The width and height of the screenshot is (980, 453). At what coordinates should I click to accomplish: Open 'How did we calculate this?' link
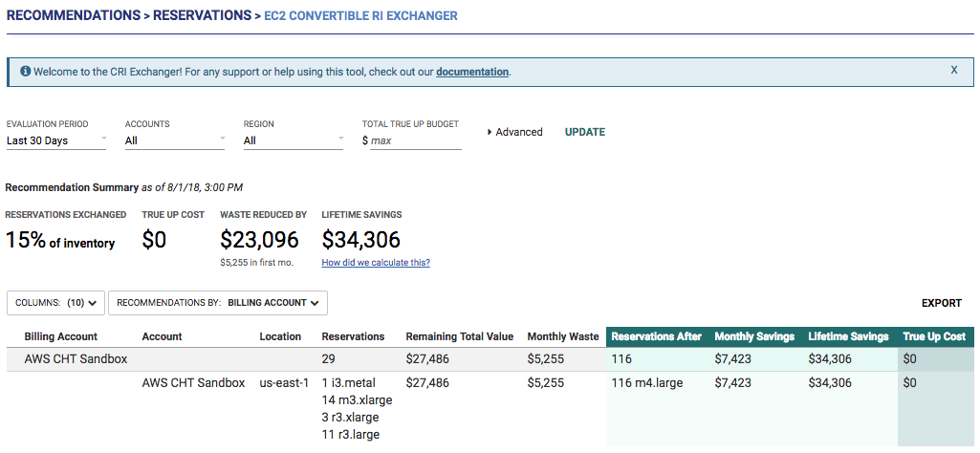tap(376, 263)
